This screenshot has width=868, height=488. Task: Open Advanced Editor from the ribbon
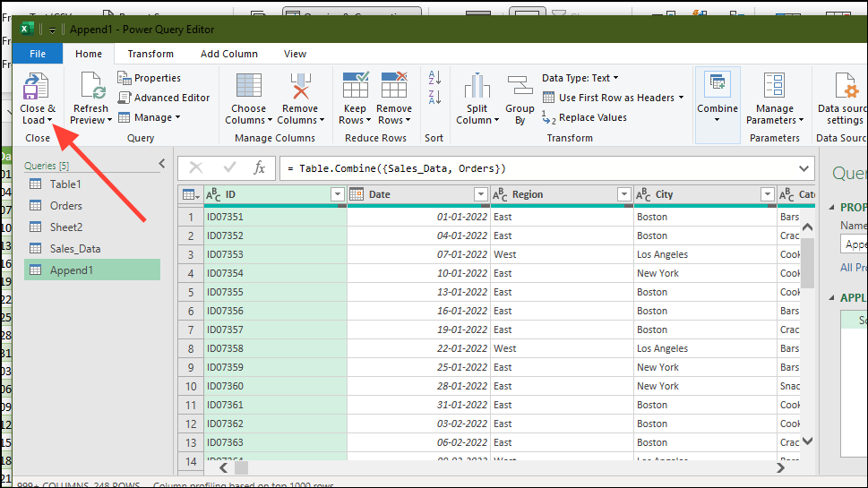[164, 98]
